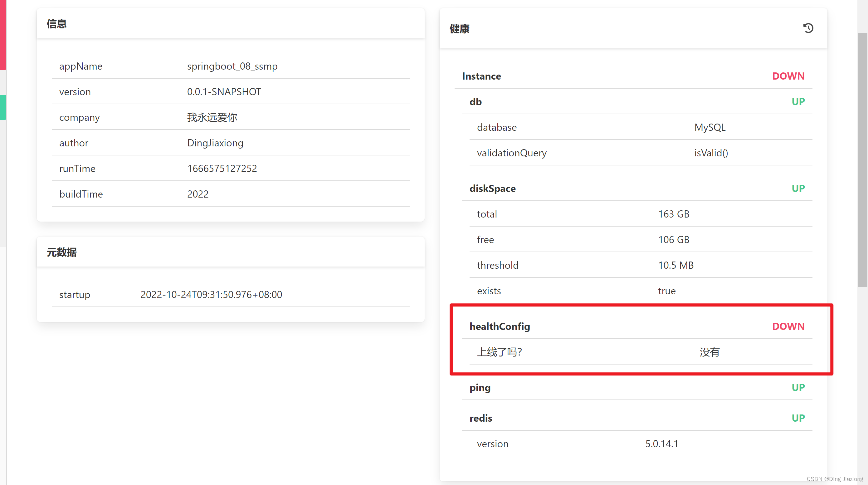Select exists value true
868x485 pixels.
(667, 291)
